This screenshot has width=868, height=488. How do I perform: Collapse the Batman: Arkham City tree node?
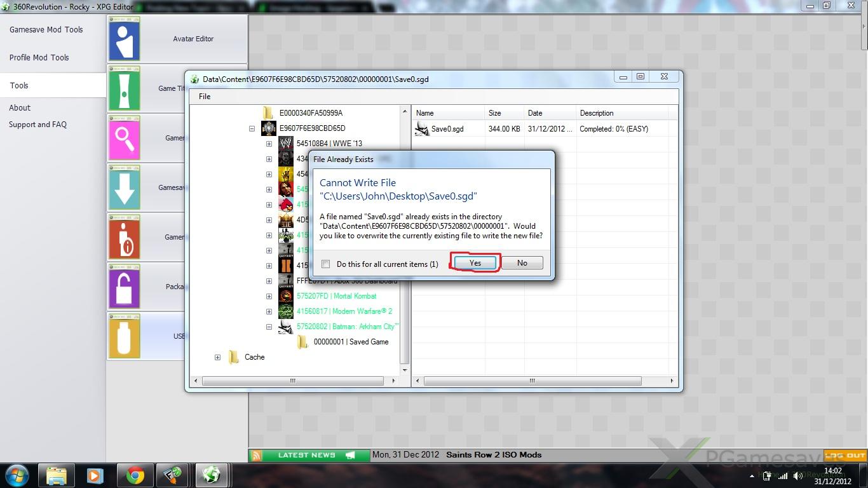(269, 327)
